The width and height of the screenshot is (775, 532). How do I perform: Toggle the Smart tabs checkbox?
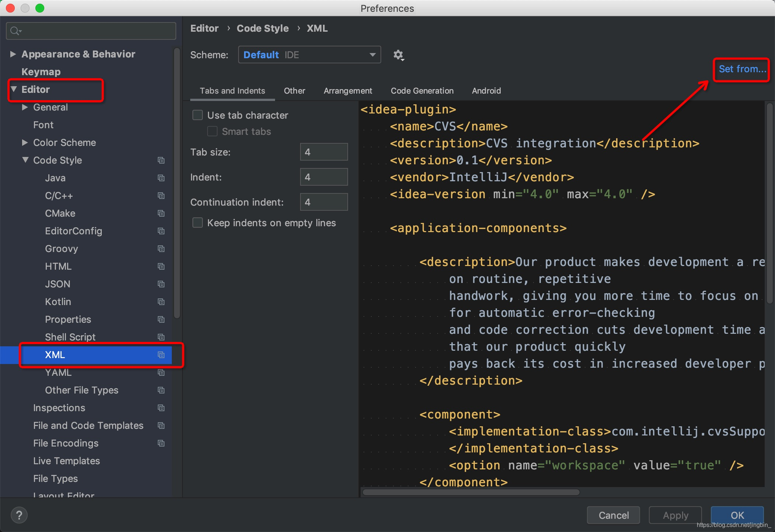tap(212, 132)
